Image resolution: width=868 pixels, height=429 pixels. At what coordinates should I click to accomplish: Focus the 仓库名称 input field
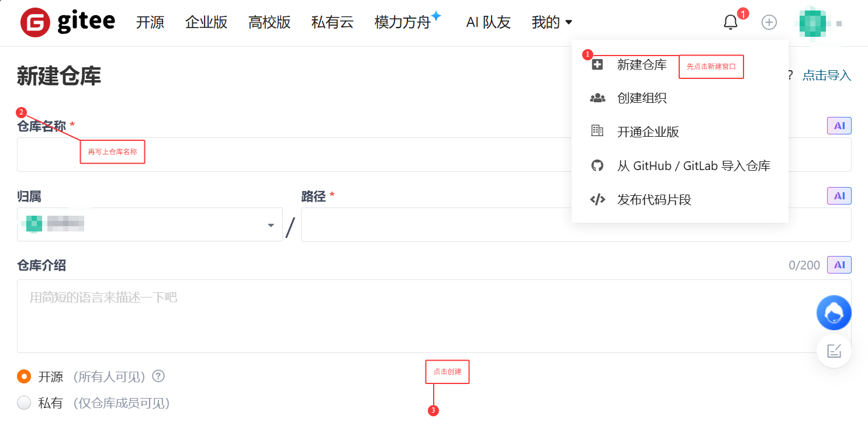coord(434,154)
